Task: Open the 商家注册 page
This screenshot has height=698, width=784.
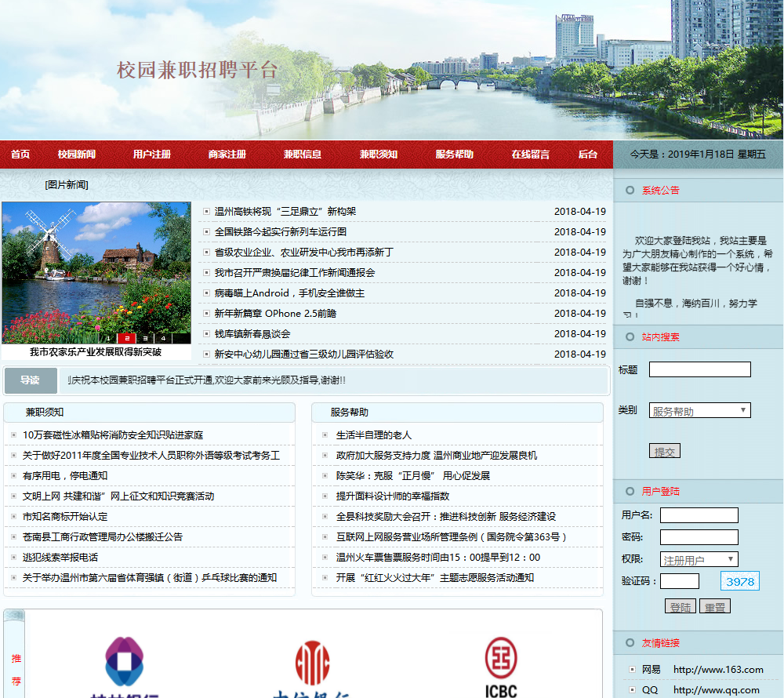Action: pyautogui.click(x=227, y=154)
